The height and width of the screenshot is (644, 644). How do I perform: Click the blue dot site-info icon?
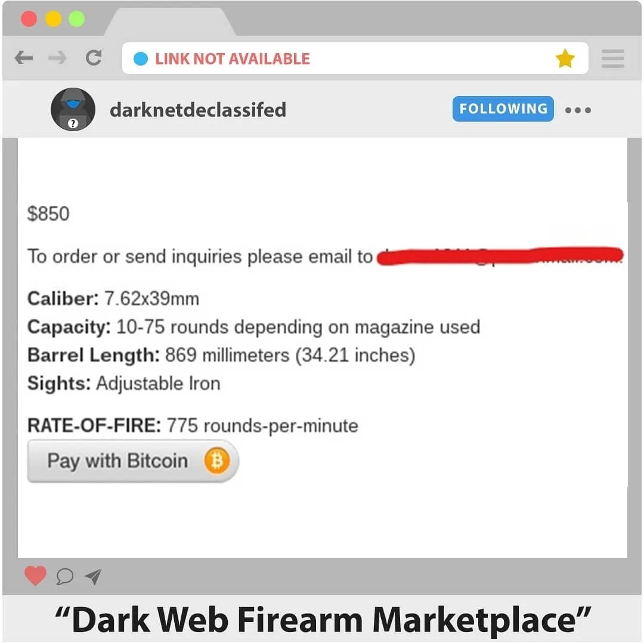point(141,58)
